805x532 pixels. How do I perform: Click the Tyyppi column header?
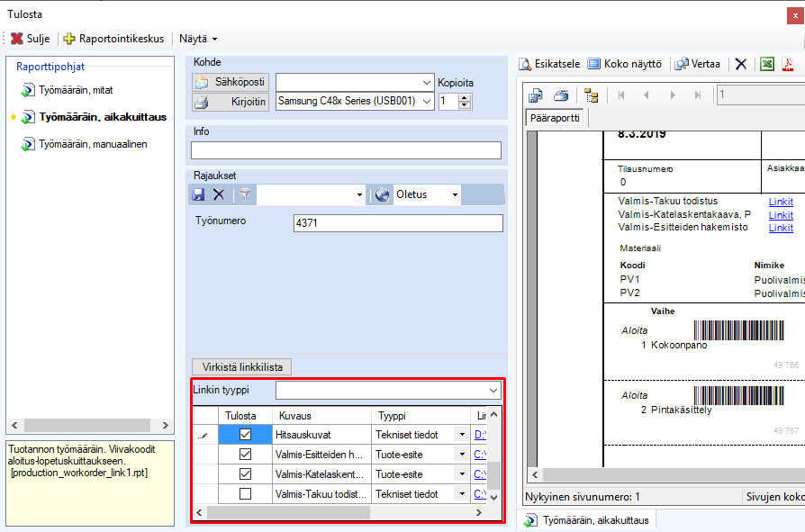[x=421, y=416]
